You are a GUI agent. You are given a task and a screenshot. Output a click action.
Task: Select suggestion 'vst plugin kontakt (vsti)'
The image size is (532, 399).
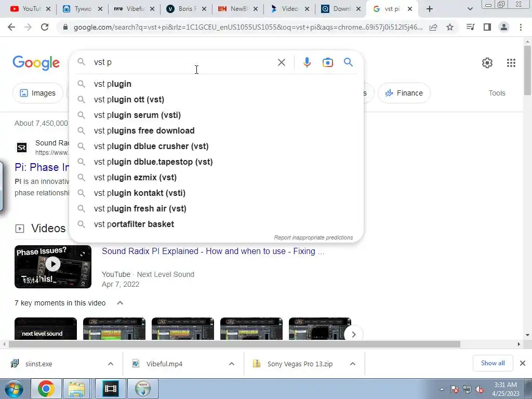(x=216, y=193)
